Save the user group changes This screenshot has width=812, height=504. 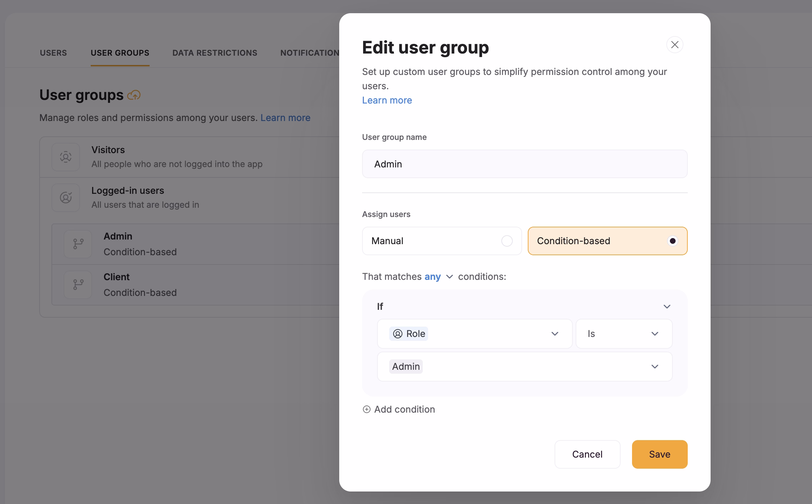[659, 454]
